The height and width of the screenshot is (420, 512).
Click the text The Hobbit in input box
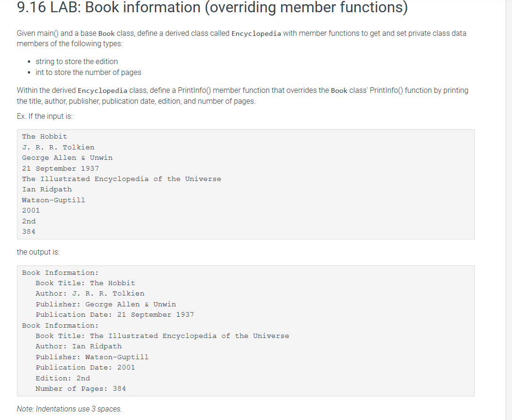click(x=44, y=136)
